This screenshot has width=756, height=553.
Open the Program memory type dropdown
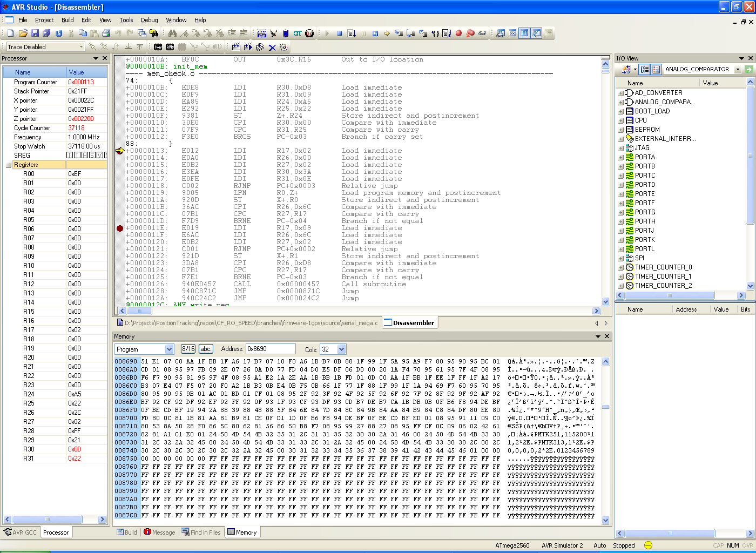tap(169, 349)
